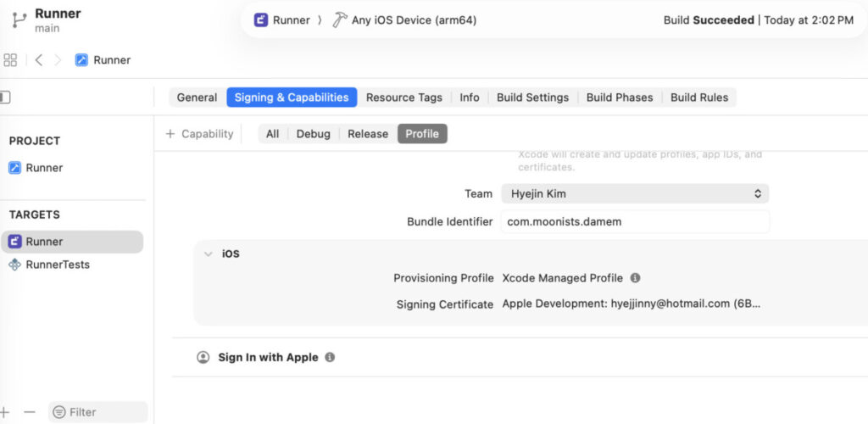868x424 pixels.
Task: Click the Runner file icon in breadcrumb
Action: click(81, 59)
